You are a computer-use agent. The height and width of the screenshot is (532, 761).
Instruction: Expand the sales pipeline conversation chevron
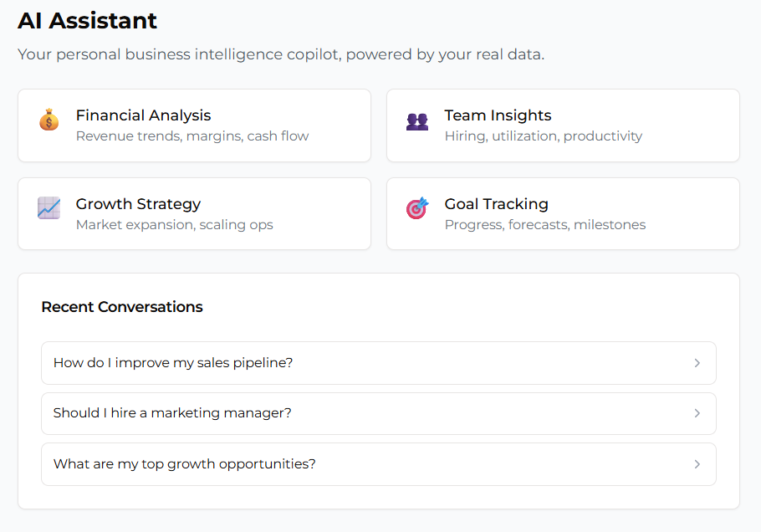(x=697, y=362)
